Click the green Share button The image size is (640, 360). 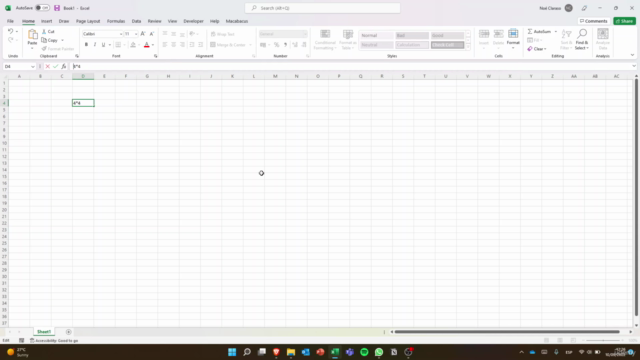coord(624,21)
